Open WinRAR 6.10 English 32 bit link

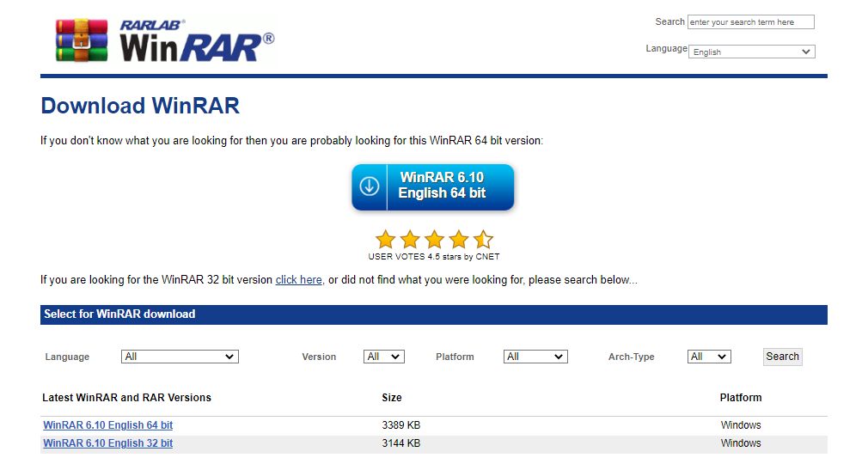(x=108, y=443)
